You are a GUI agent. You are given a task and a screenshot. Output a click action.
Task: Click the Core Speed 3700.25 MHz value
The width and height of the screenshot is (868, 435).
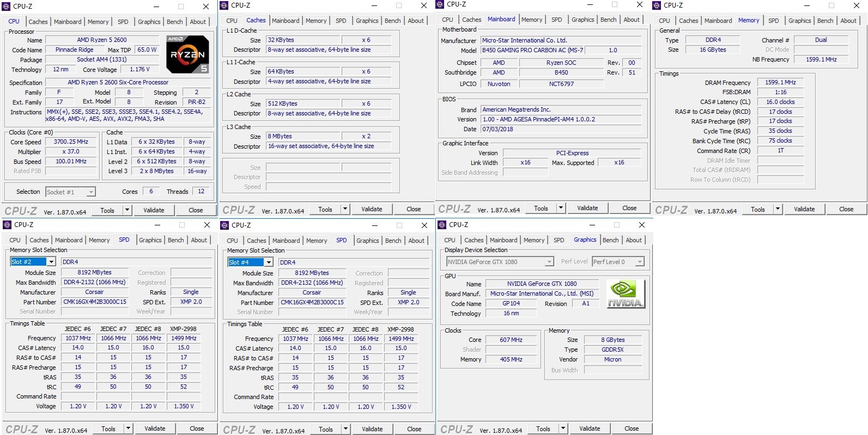click(71, 142)
